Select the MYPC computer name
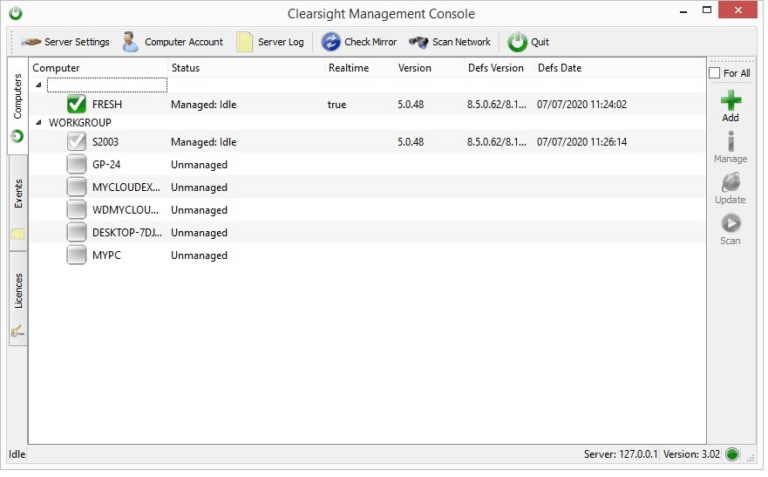This screenshot has height=477, width=768. coord(107,255)
